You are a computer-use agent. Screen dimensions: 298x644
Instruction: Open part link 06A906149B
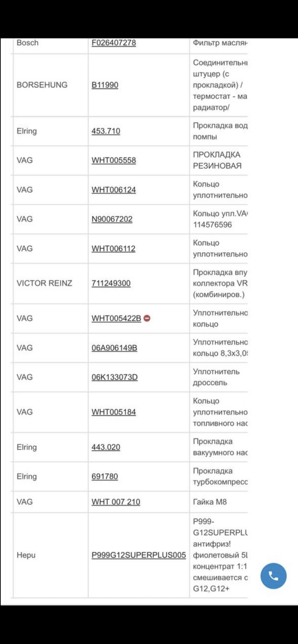click(114, 348)
